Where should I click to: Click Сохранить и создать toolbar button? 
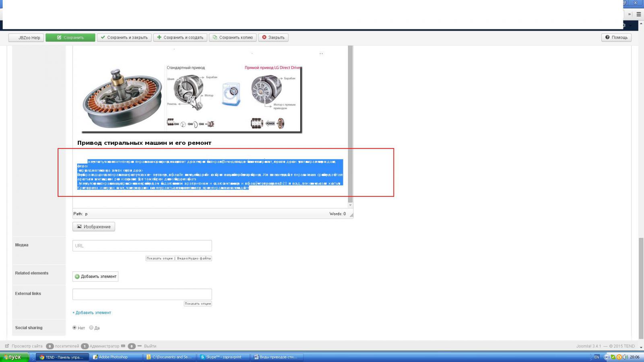point(180,37)
